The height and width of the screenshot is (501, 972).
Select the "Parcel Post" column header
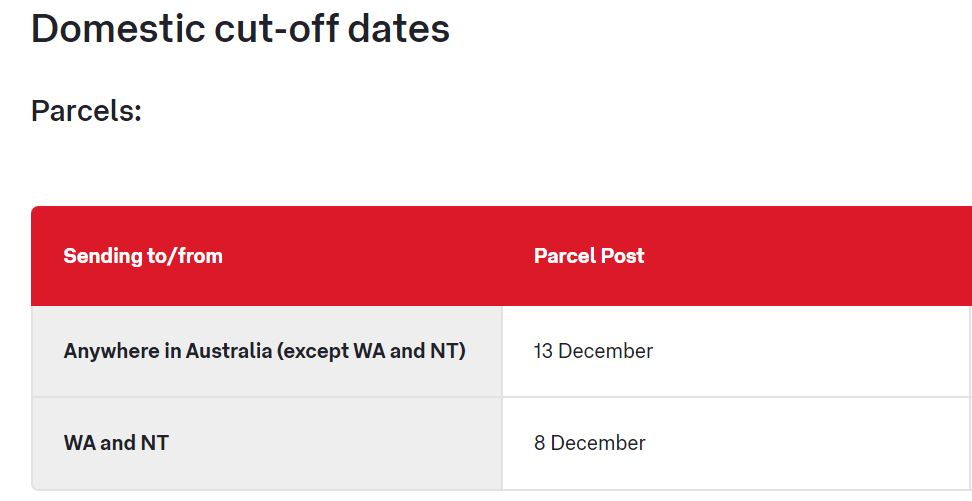click(589, 256)
